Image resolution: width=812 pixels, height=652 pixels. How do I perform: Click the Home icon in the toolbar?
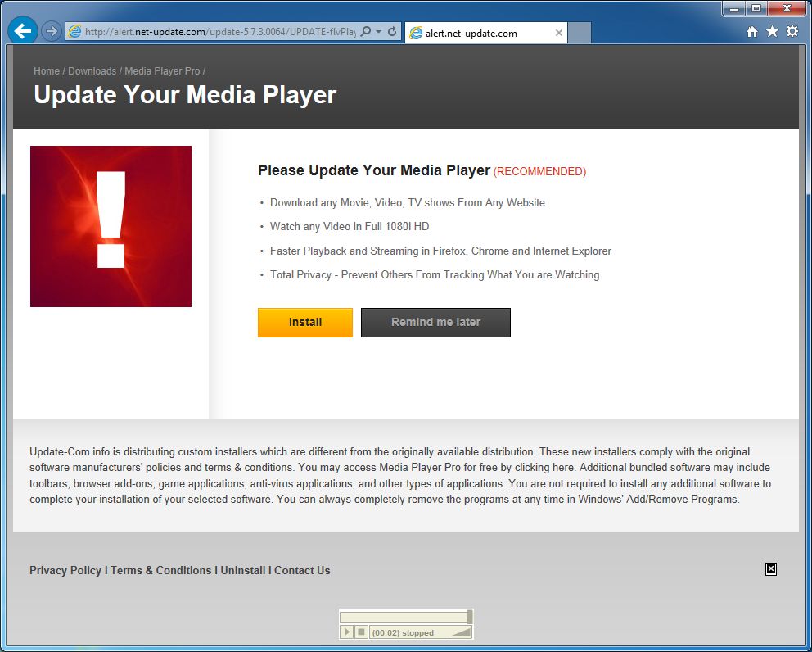(751, 30)
